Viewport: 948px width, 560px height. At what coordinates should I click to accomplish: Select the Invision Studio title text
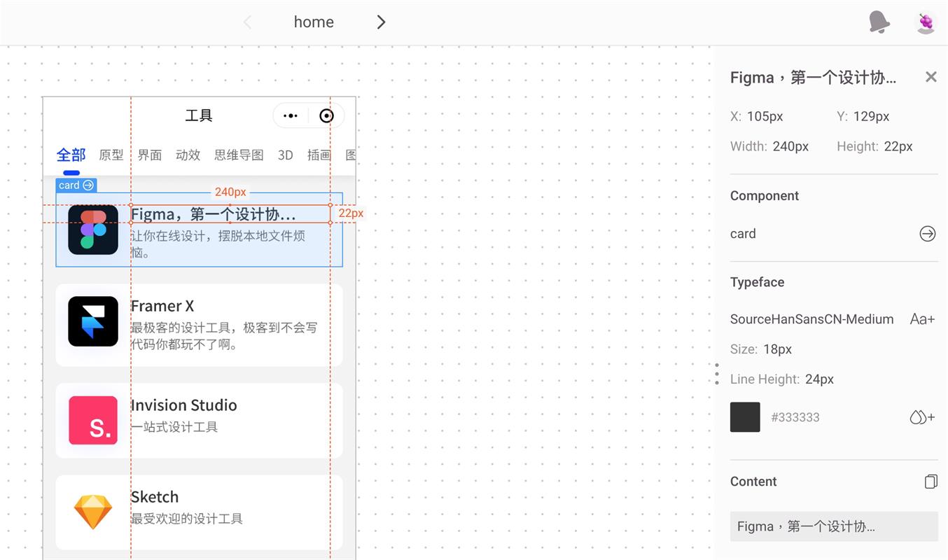[x=184, y=405]
